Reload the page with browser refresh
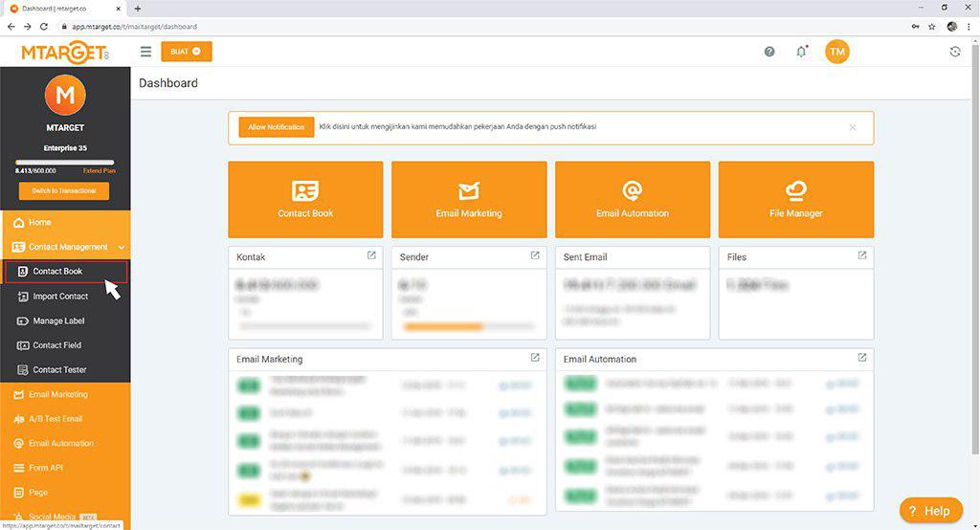 [x=44, y=26]
